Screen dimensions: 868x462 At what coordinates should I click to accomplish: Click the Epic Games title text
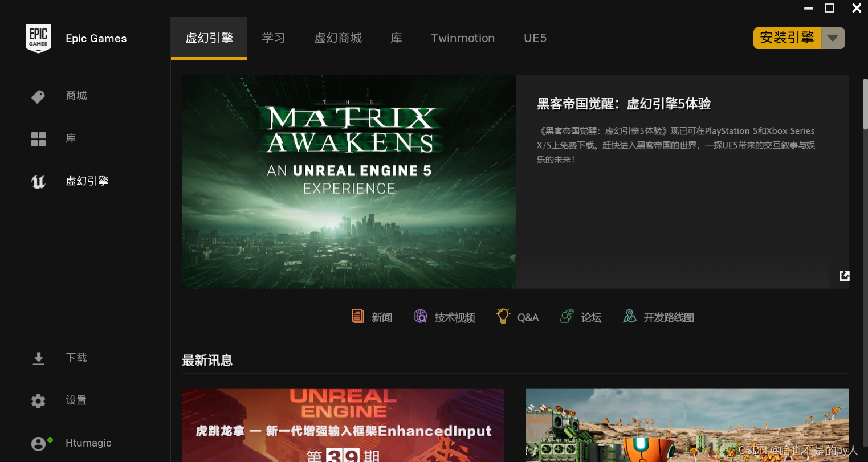click(96, 38)
